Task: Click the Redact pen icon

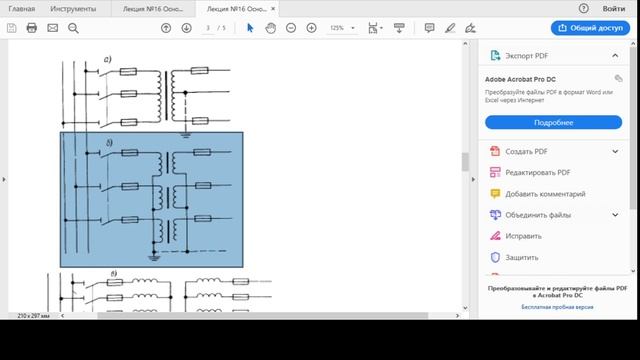Action: tap(495, 236)
